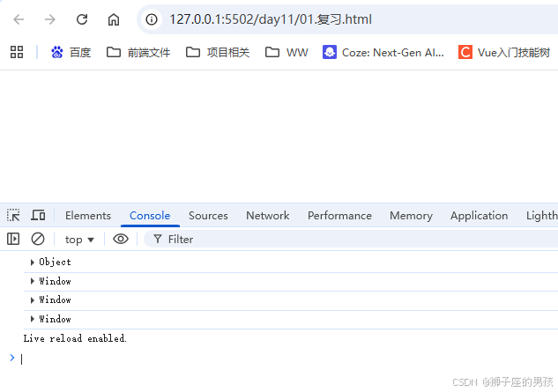Screen dimensions: 558x392
Task: Switch to the Console tab
Action: click(150, 216)
